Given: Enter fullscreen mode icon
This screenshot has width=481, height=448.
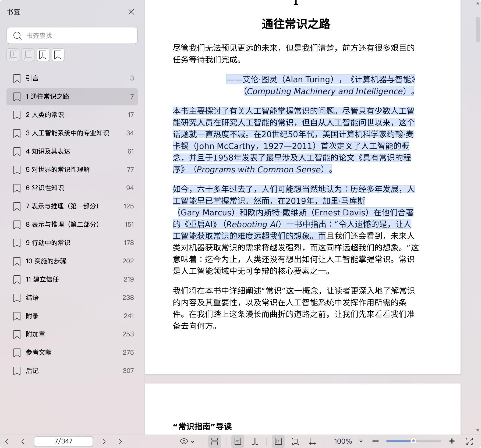Looking at the screenshot, I should pyautogui.click(x=469, y=441).
